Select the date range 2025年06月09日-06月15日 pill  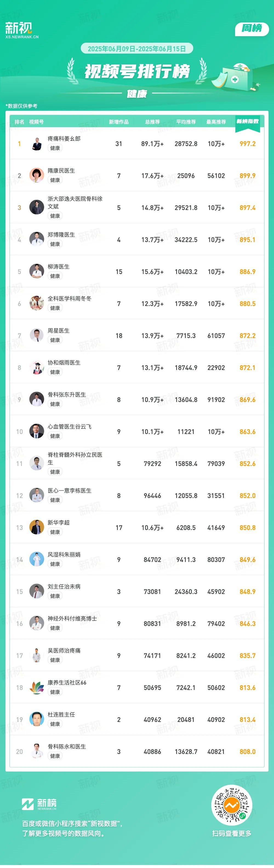point(137,48)
